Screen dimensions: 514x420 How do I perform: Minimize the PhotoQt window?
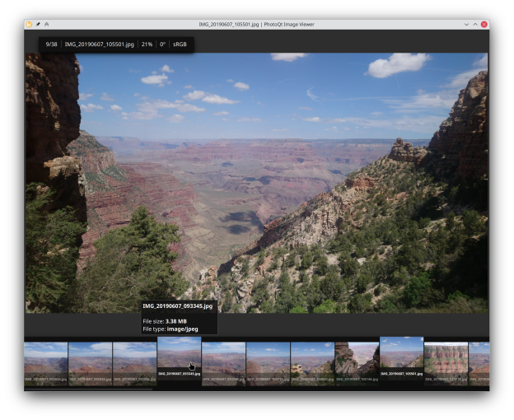click(466, 25)
